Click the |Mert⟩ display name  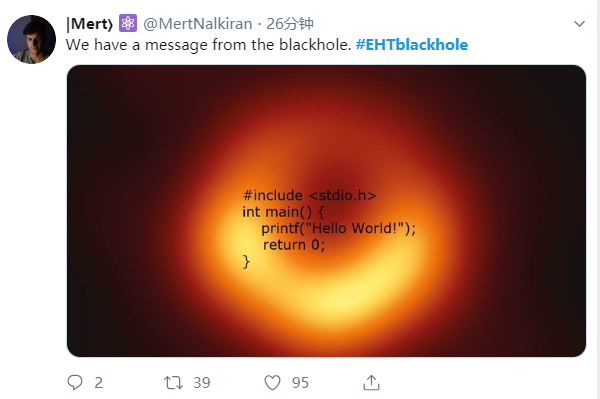pos(90,24)
